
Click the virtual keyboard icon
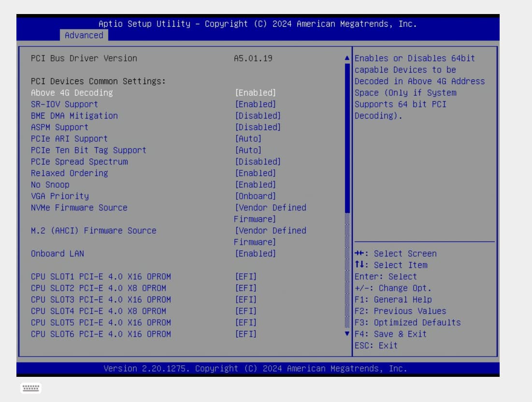(31, 388)
